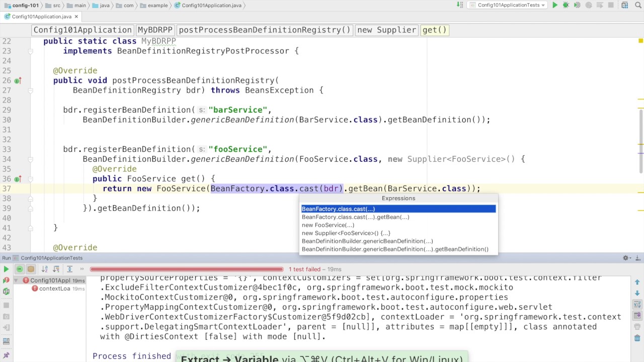The width and height of the screenshot is (644, 362).
Task: Jump to Config101Application class breadcrumb
Action: pyautogui.click(x=83, y=30)
